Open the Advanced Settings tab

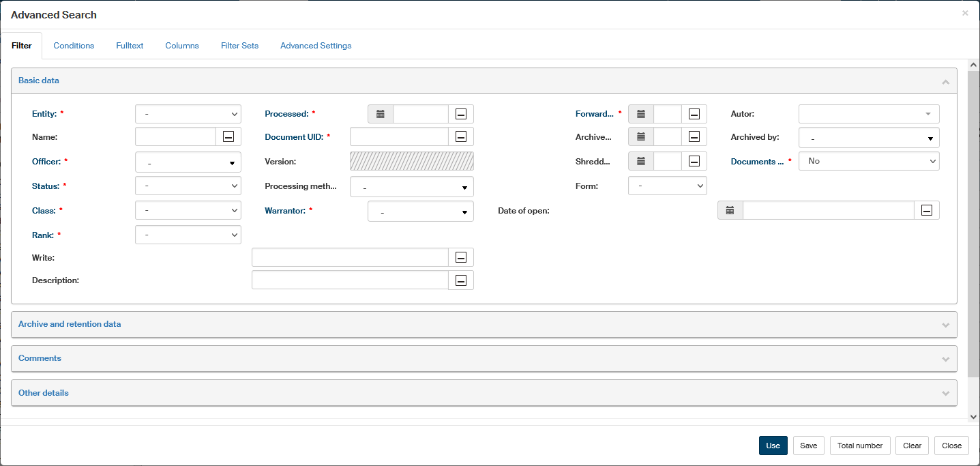tap(316, 46)
